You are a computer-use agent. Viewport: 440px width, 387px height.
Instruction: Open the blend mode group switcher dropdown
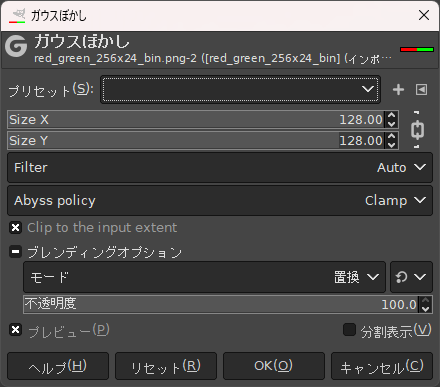pyautogui.click(x=411, y=277)
